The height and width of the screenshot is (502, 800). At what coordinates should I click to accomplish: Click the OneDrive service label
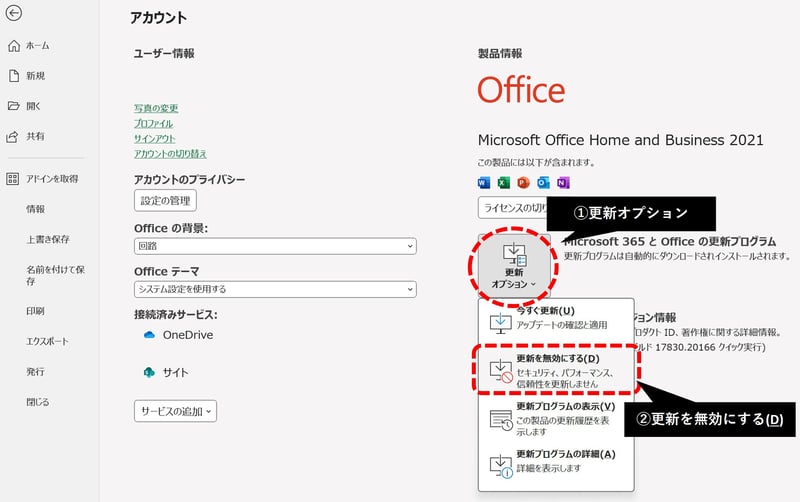click(188, 335)
